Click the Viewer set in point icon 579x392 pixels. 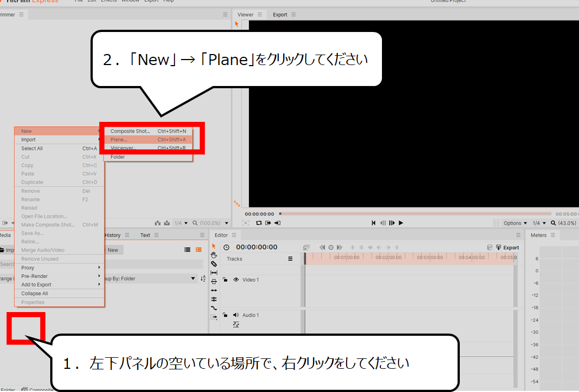[268, 223]
